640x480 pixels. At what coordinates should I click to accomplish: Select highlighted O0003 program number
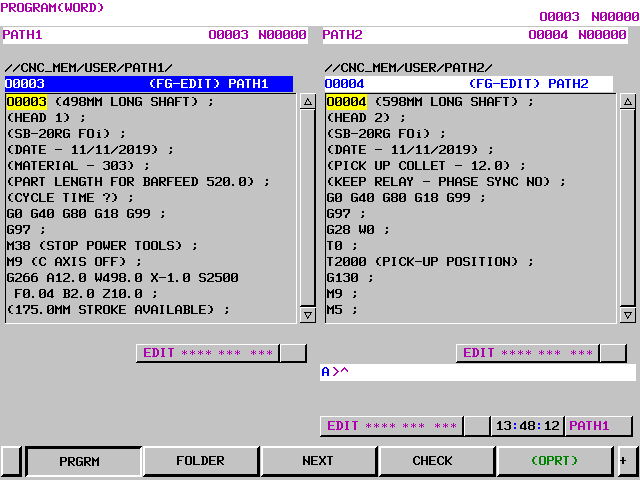[x=26, y=102]
